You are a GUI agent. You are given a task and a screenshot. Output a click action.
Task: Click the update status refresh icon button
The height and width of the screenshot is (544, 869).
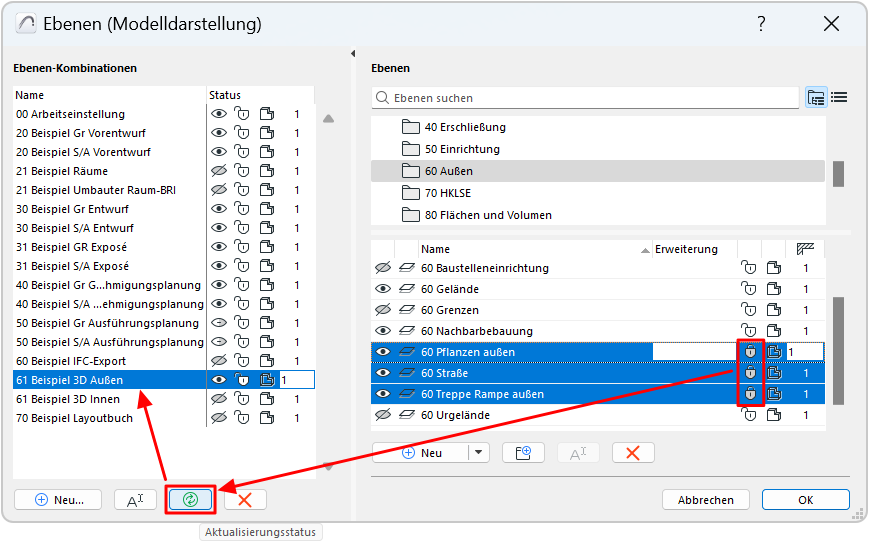190,500
